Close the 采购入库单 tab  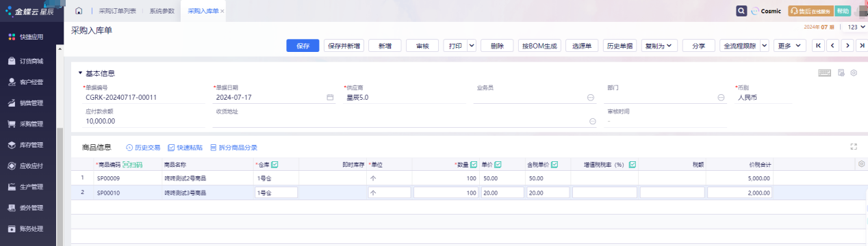(x=222, y=12)
